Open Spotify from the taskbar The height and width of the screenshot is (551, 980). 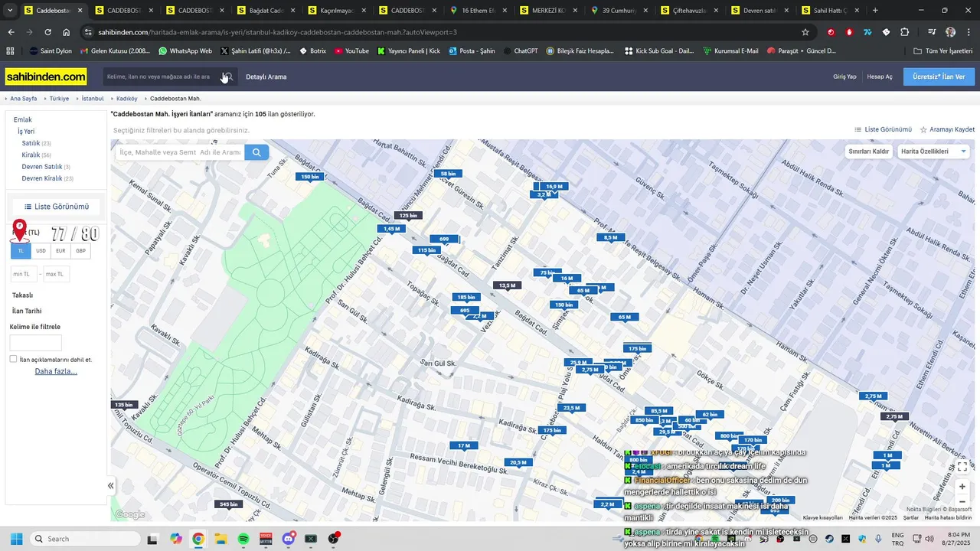click(x=243, y=539)
